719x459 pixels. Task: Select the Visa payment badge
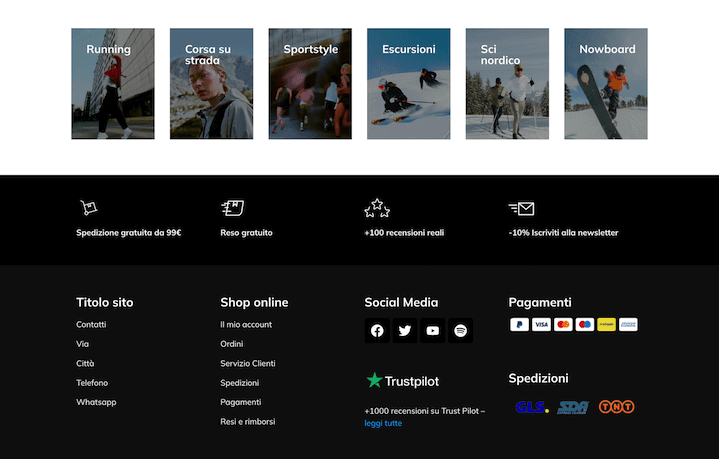point(541,325)
